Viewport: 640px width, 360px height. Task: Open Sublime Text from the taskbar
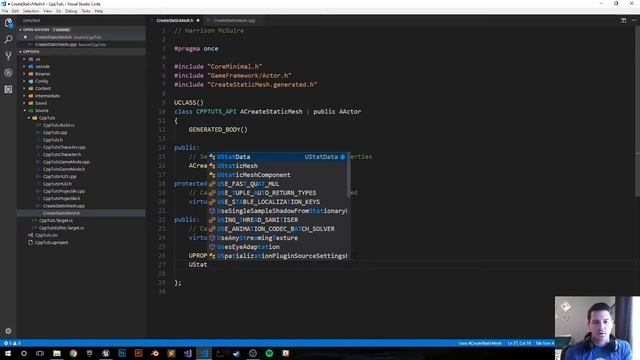pyautogui.click(x=171, y=353)
